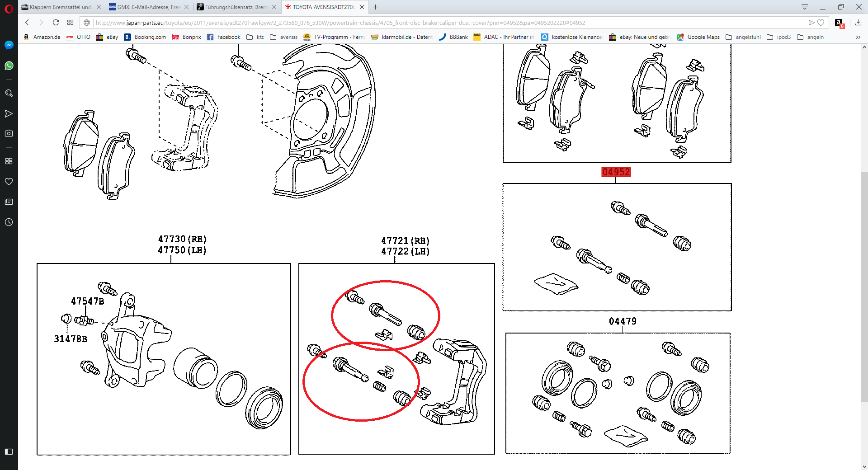Open the Booking.com bookmark
The image size is (868, 470).
[145, 37]
